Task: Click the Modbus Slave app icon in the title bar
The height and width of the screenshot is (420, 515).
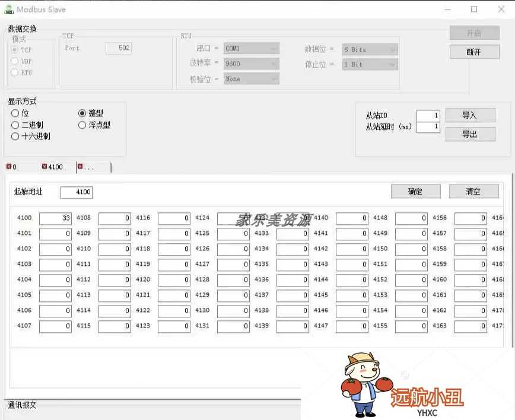Action: (x=8, y=9)
